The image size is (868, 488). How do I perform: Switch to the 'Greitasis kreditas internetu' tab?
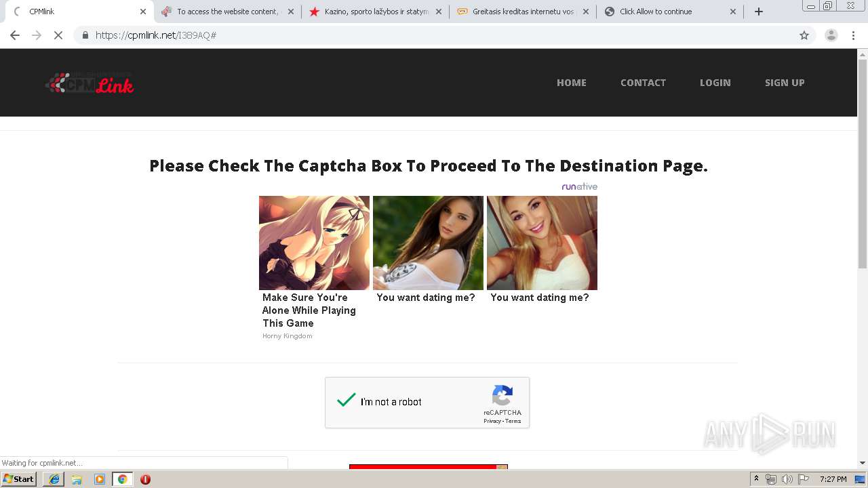(523, 12)
